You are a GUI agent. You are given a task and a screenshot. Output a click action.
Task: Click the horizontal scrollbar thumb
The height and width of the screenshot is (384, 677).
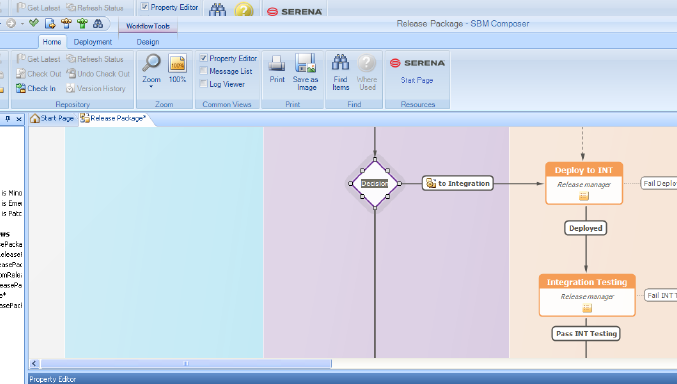[186, 364]
